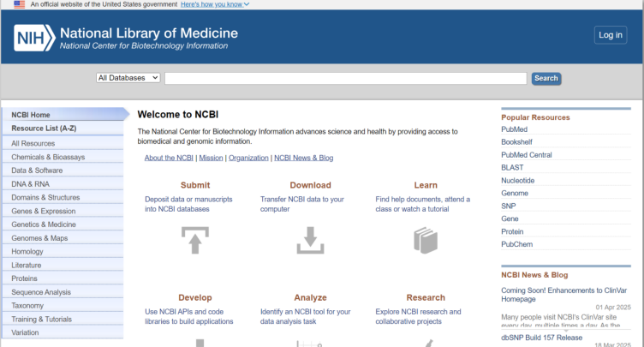Click the US flag icon
Screen dimensions: 644x347
20,4
